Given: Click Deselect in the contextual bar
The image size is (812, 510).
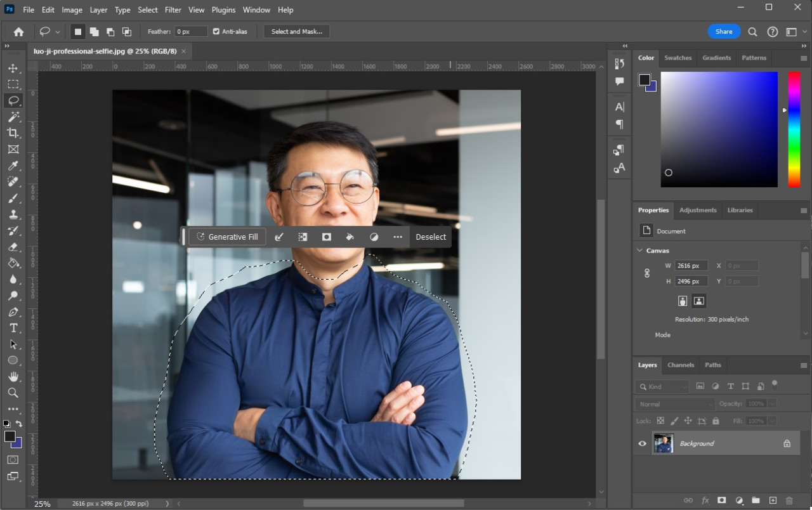Looking at the screenshot, I should [431, 237].
